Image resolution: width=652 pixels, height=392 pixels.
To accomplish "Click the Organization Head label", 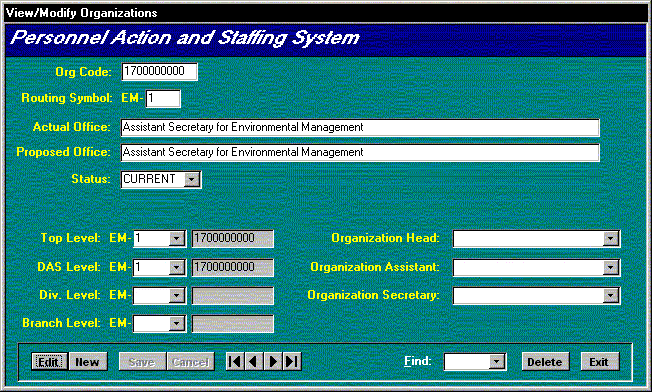I will click(385, 238).
